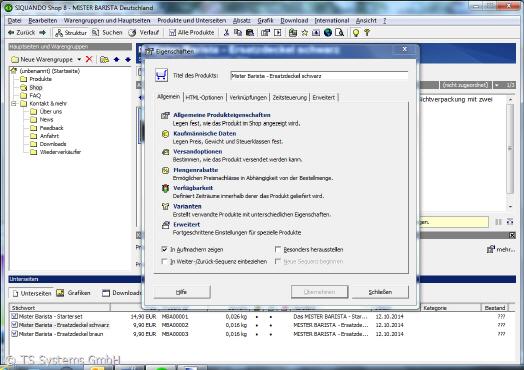Click the Alle Produkte toolbar button
Image resolution: width=524 pixels, height=370 pixels.
(191, 32)
